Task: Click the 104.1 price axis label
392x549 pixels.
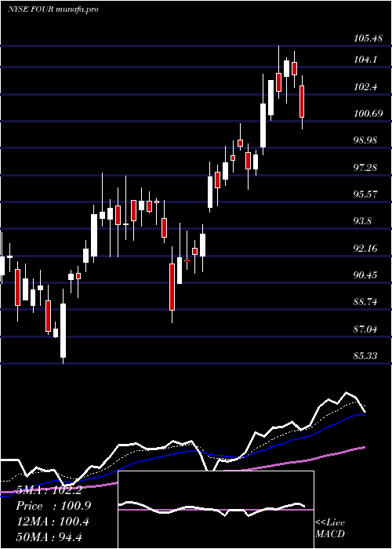Action: pos(365,60)
